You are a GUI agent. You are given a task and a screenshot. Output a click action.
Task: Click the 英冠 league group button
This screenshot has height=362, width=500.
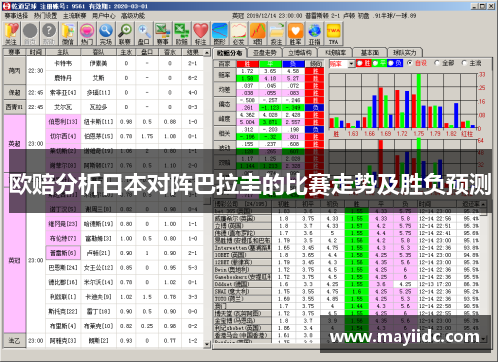pyautogui.click(x=14, y=260)
